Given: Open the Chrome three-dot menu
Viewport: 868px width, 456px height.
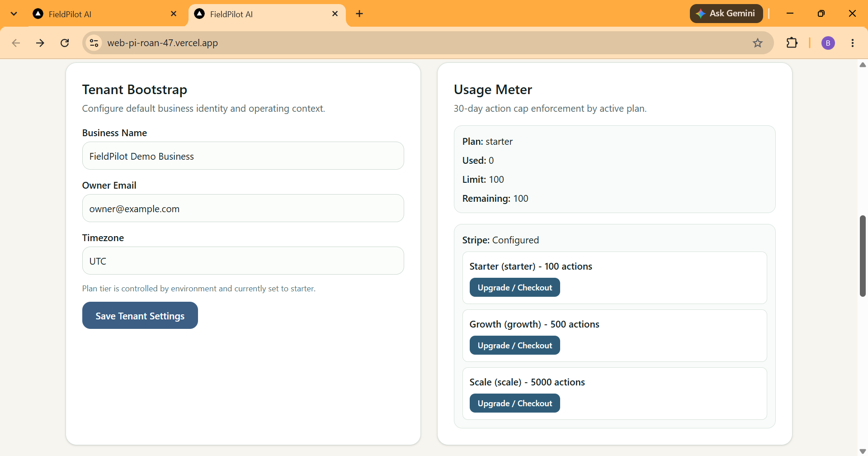Looking at the screenshot, I should coord(853,43).
